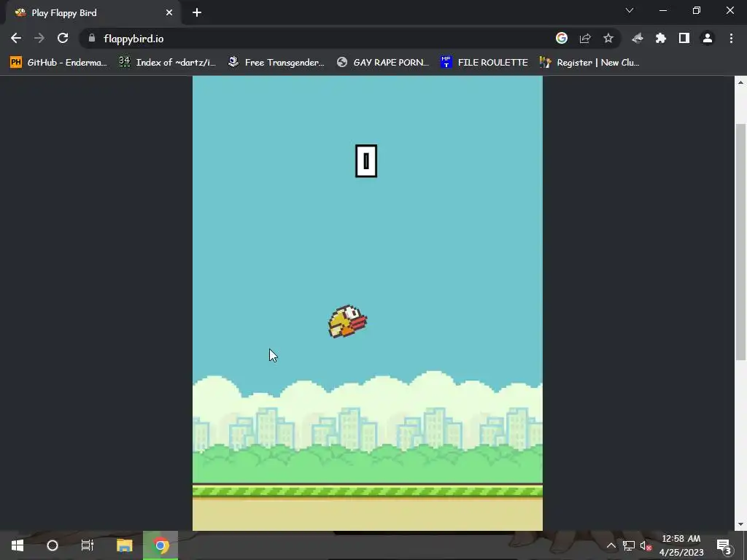
Task: Click the yellow Flappy Bird sprite
Action: coord(347,322)
